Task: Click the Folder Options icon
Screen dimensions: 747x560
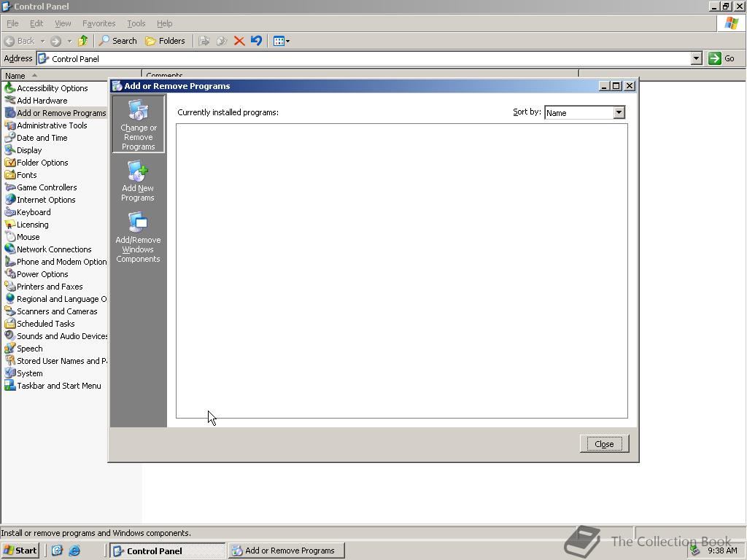Action: click(x=9, y=162)
